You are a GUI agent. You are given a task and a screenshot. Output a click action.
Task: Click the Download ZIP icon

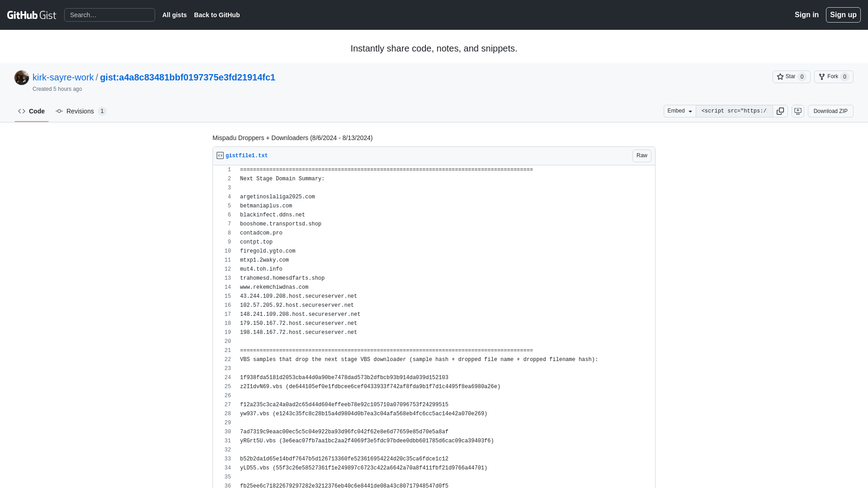797,111
